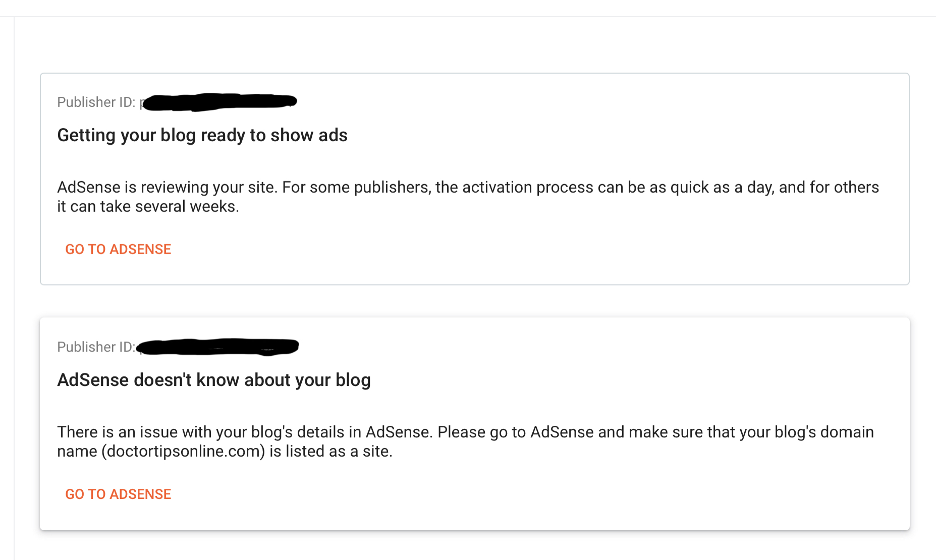The width and height of the screenshot is (936, 560).
Task: Select the heading 'AdSense doesn't know about your blog'
Action: 214,380
